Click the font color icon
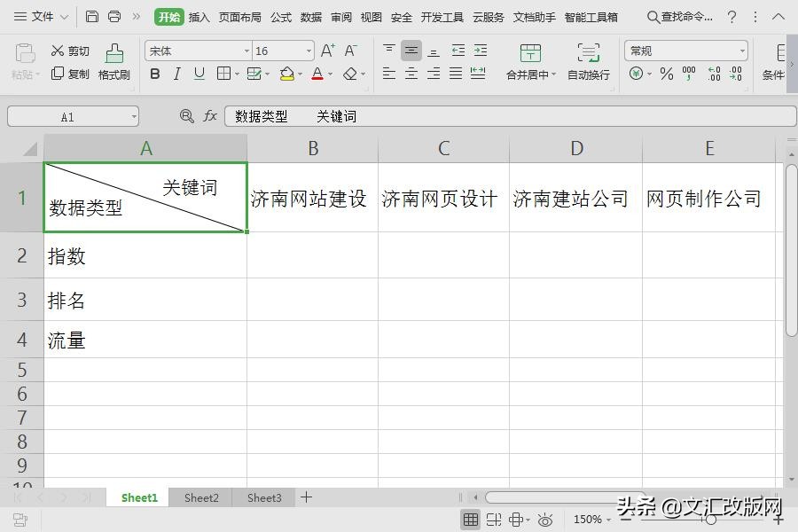The width and height of the screenshot is (798, 532). (317, 74)
